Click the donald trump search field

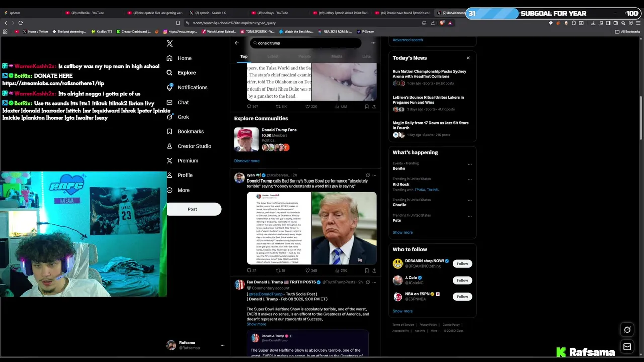pyautogui.click(x=305, y=43)
